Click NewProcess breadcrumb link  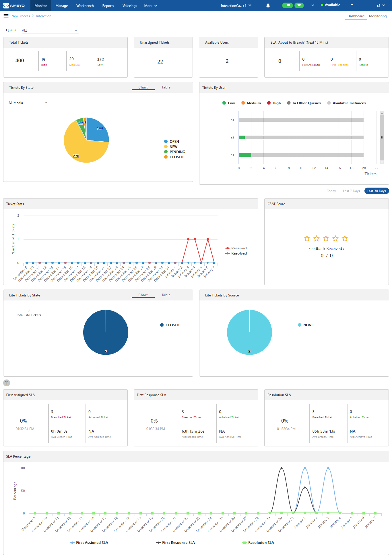tap(21, 16)
